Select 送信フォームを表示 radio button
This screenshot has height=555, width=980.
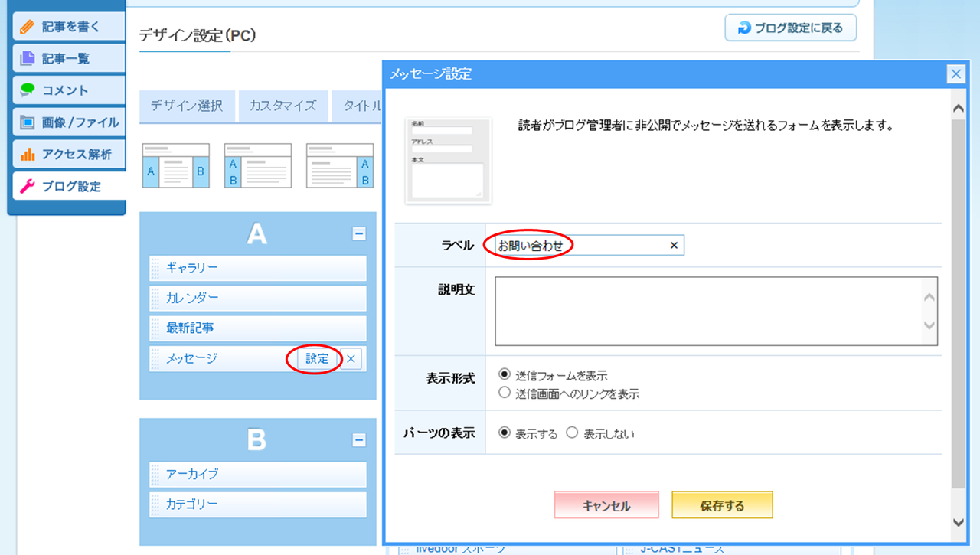click(504, 375)
